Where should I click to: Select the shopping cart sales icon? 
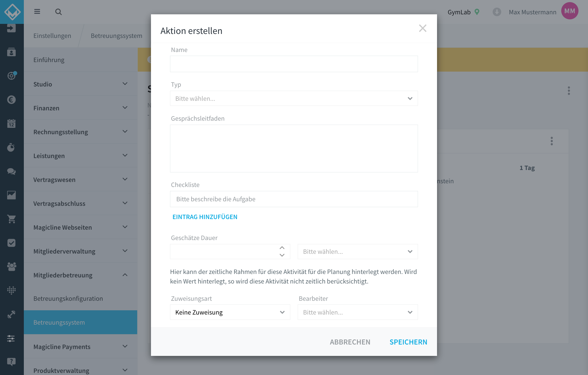(x=11, y=219)
